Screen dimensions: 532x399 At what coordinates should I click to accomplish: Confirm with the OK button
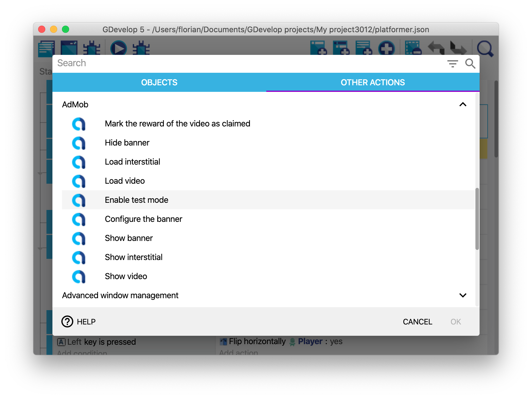tap(455, 322)
